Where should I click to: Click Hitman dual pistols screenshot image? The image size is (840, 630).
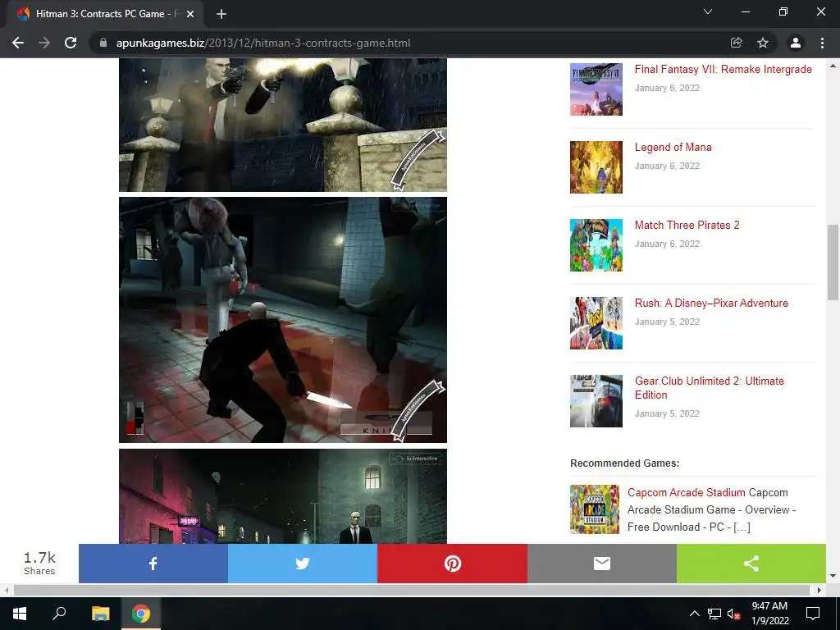283,125
